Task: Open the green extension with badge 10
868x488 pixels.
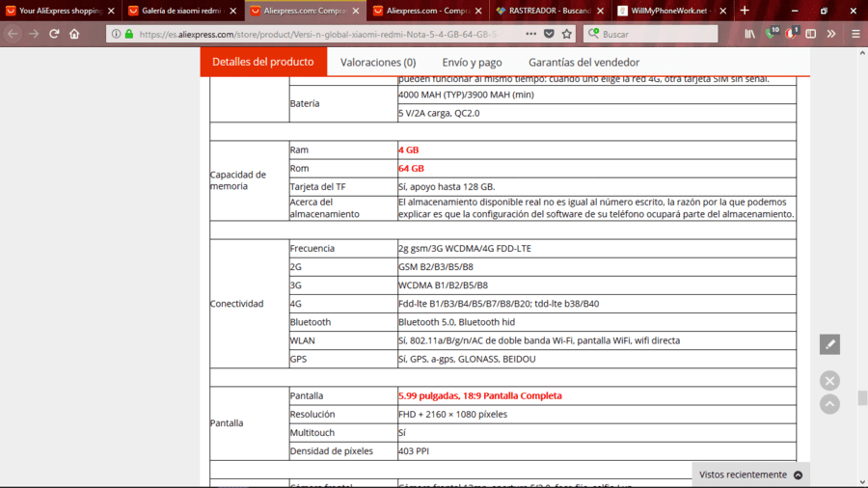Action: (x=771, y=34)
